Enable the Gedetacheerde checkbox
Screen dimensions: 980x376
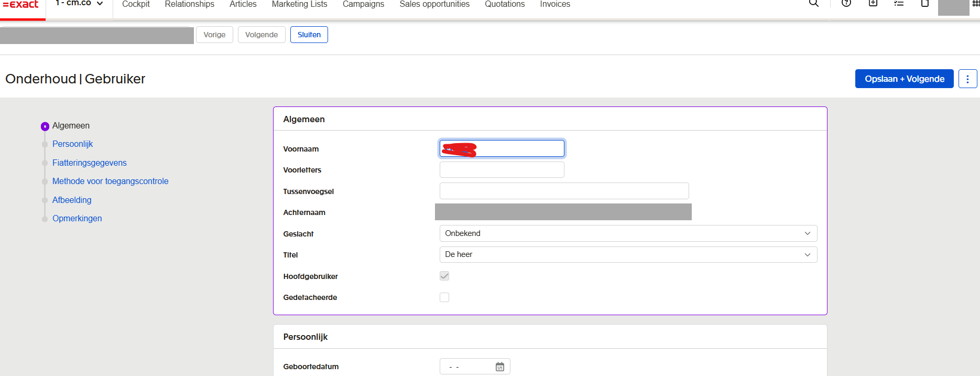444,297
